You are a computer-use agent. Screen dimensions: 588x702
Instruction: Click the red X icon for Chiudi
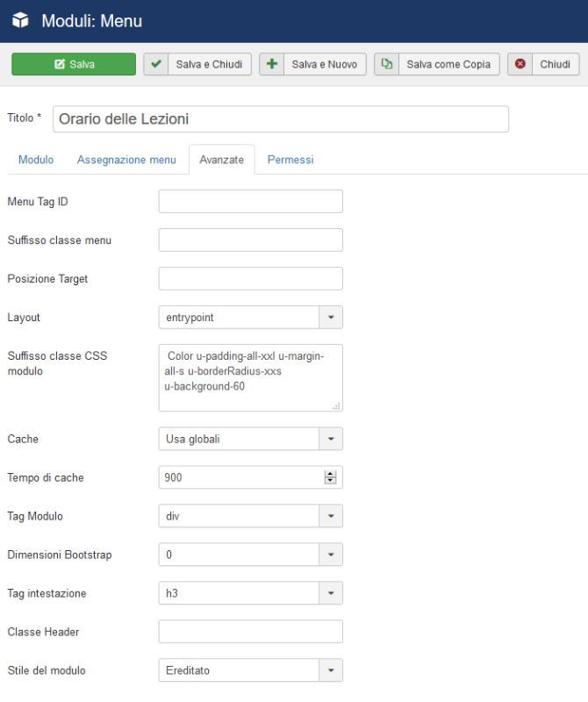point(520,64)
